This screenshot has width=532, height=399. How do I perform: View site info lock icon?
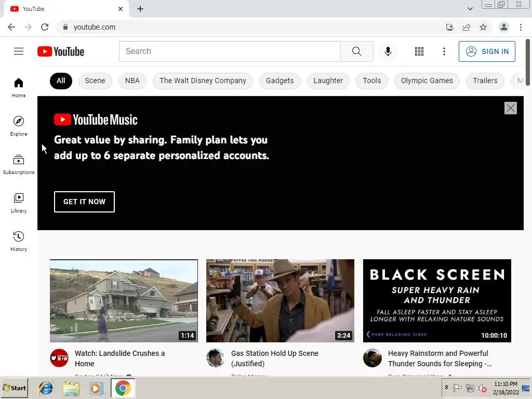65,27
